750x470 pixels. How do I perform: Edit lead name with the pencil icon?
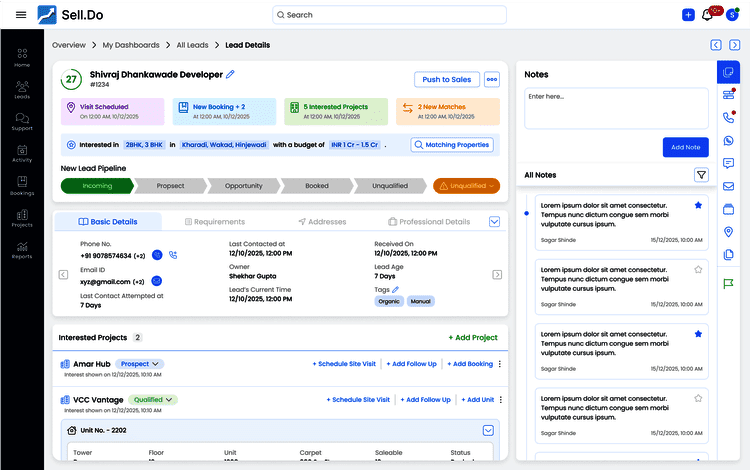(231, 74)
